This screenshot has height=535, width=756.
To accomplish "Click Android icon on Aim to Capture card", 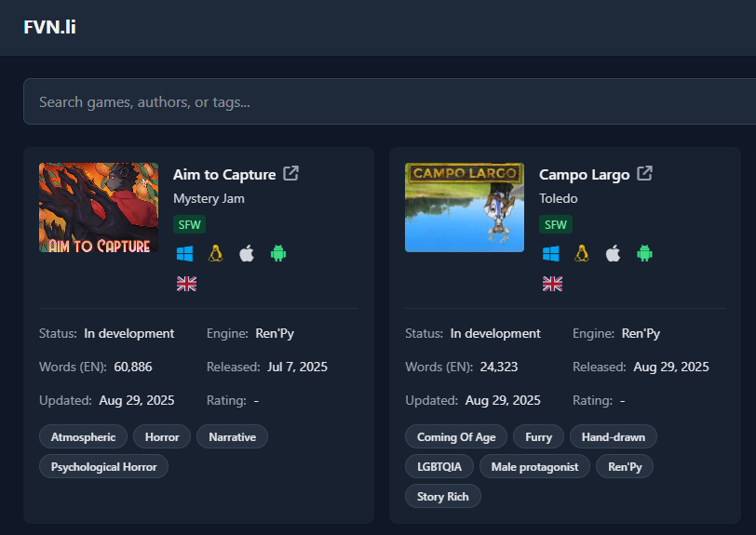I will coord(277,253).
